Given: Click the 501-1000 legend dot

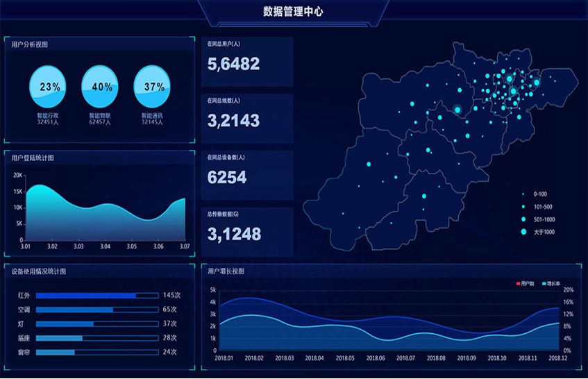Looking at the screenshot, I should 523,219.
